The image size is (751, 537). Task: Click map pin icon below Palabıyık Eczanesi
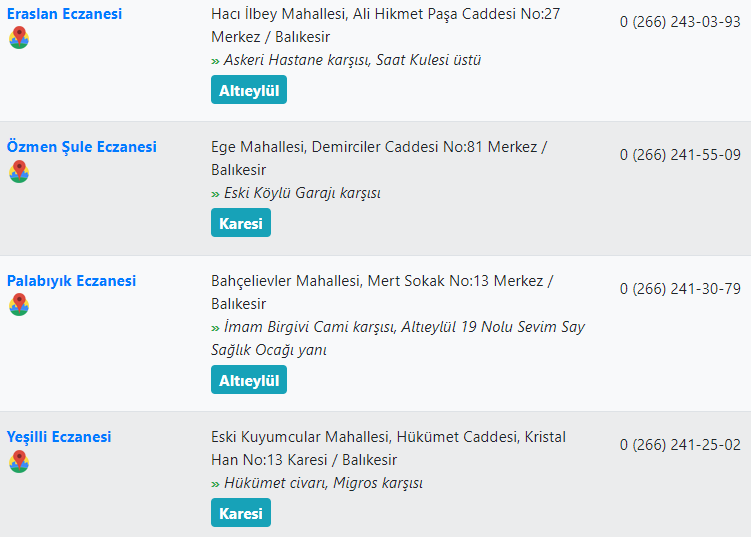(x=19, y=305)
